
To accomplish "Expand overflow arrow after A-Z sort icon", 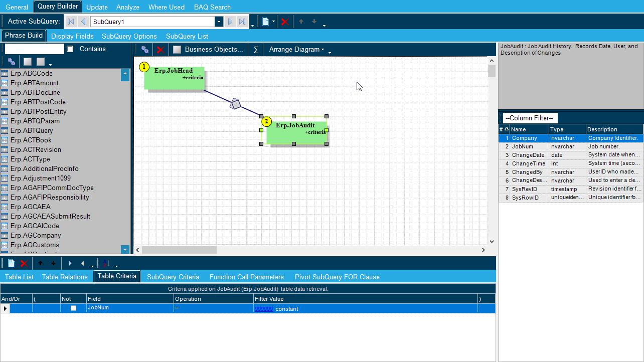I will (117, 266).
